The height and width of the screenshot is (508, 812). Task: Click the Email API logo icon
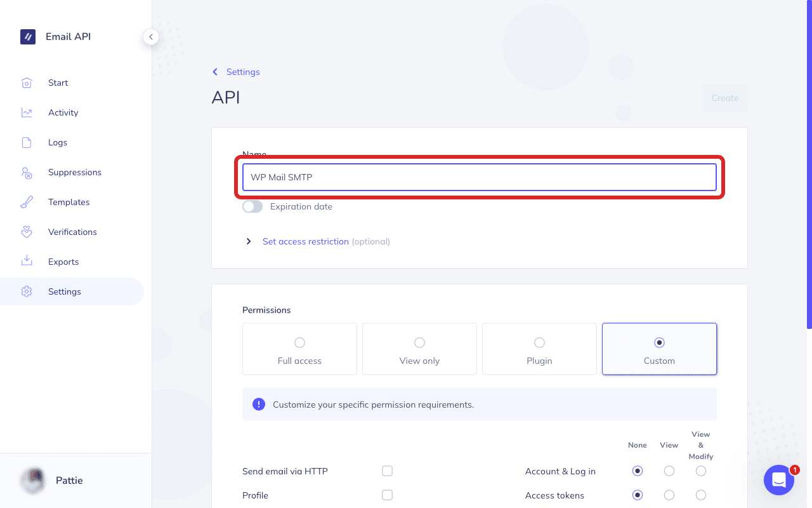[28, 37]
